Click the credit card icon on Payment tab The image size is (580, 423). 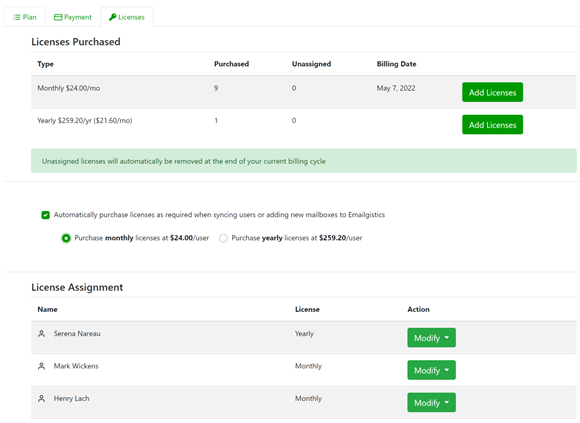pyautogui.click(x=58, y=17)
